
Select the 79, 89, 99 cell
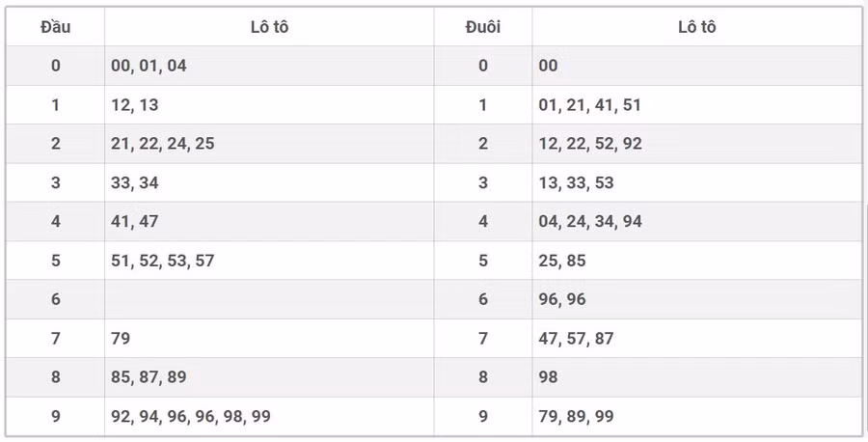click(x=577, y=416)
